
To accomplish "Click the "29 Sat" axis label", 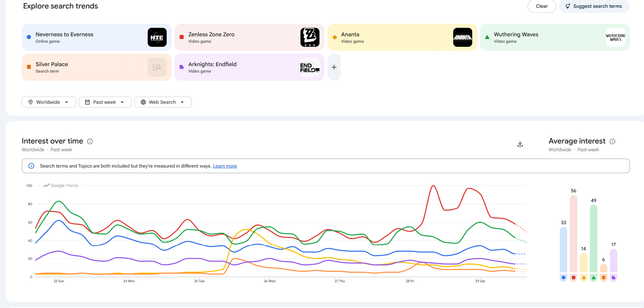I will [480, 281].
